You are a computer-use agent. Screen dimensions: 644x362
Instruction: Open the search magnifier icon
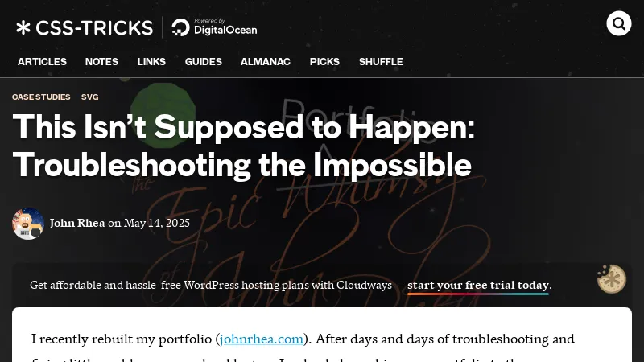click(x=618, y=23)
